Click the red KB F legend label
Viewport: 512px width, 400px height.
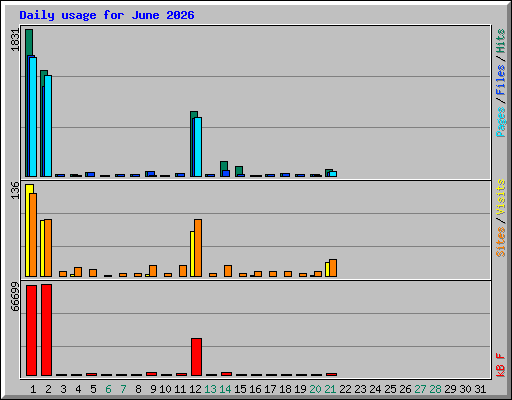(501, 365)
